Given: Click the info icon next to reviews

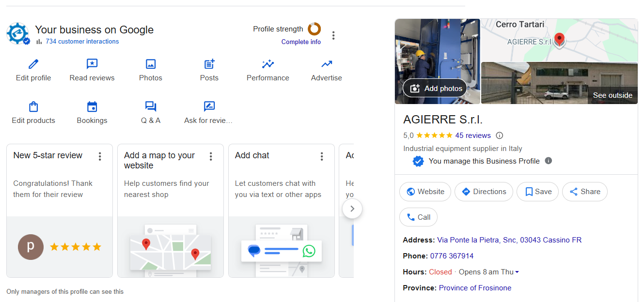Looking at the screenshot, I should pyautogui.click(x=500, y=136).
